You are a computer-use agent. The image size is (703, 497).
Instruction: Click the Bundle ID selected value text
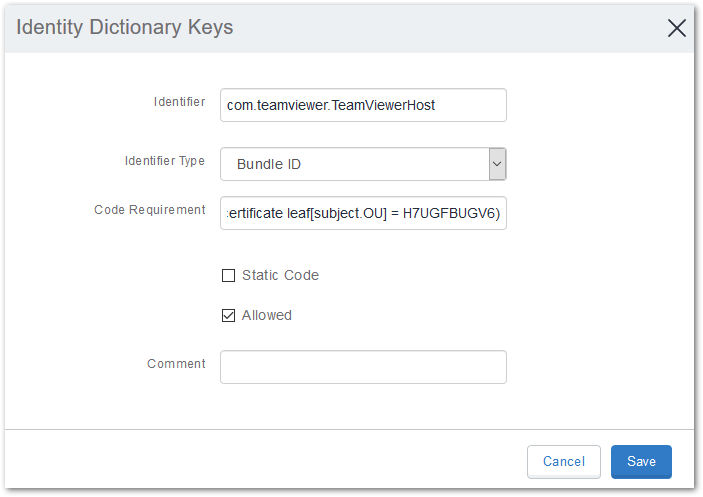(x=269, y=164)
